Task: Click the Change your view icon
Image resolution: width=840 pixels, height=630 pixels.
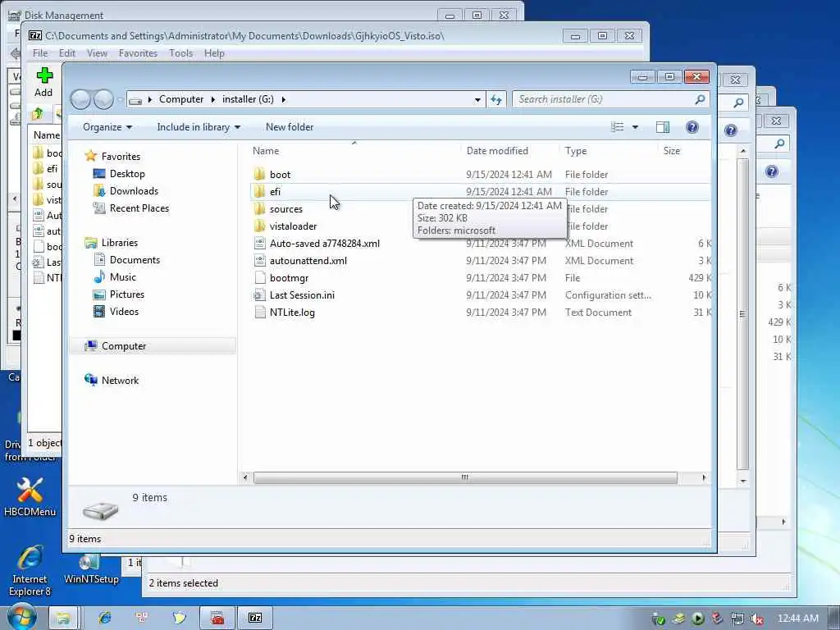Action: click(617, 127)
